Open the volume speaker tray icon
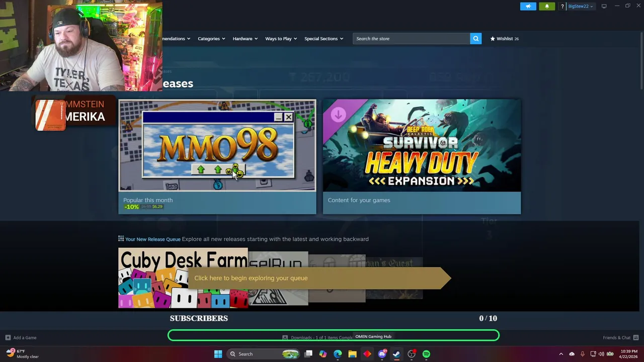Screen dimensions: 644x362 pyautogui.click(x=601, y=354)
